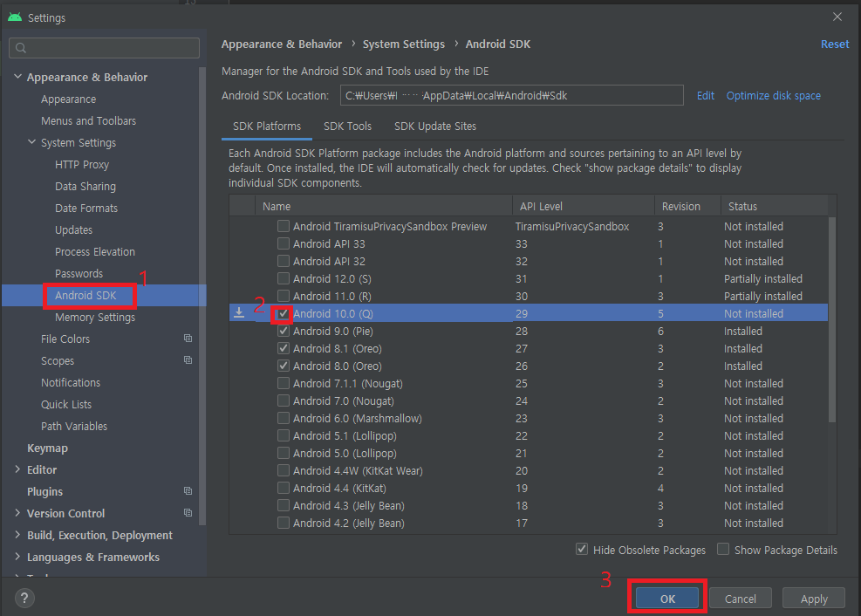Disable Hide Obsolete Packages

tap(582, 550)
